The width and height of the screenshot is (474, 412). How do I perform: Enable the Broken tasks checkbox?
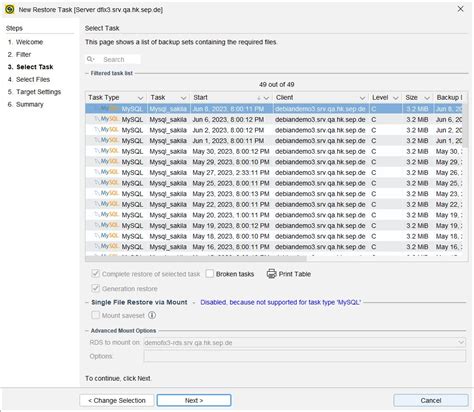coord(210,274)
